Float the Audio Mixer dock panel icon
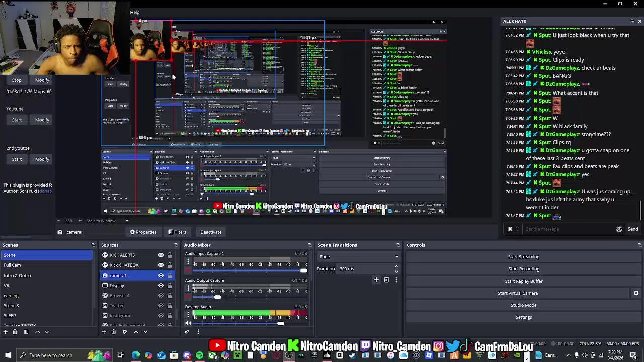Viewport: 644px width, 362px height. 310,245
